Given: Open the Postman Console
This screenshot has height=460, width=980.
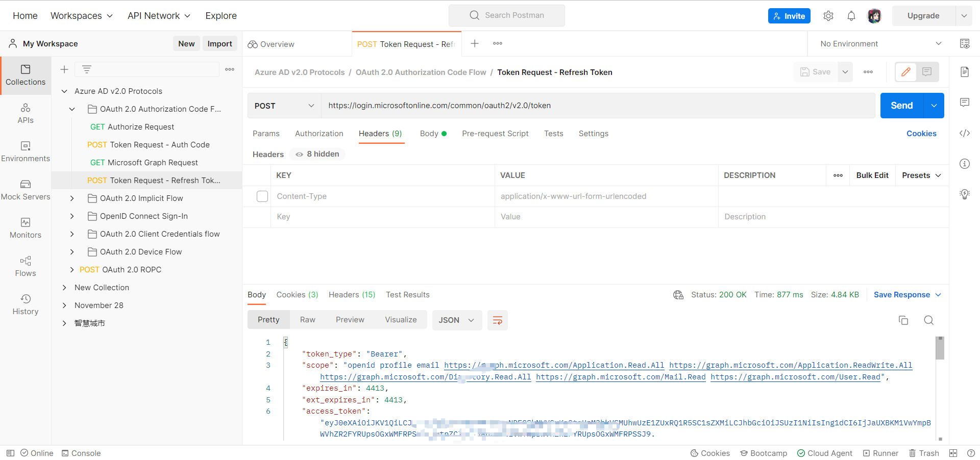Looking at the screenshot, I should click(x=81, y=453).
